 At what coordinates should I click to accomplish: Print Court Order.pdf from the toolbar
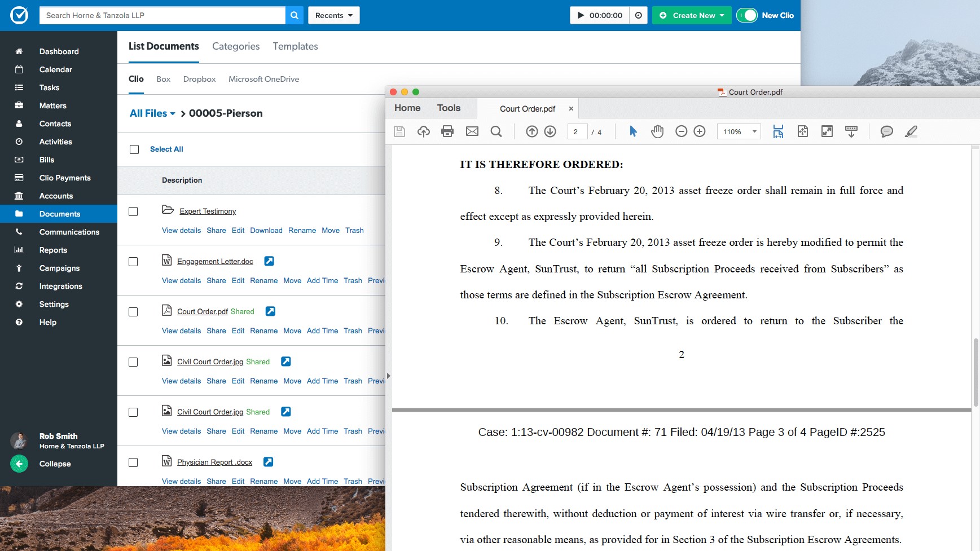click(447, 131)
